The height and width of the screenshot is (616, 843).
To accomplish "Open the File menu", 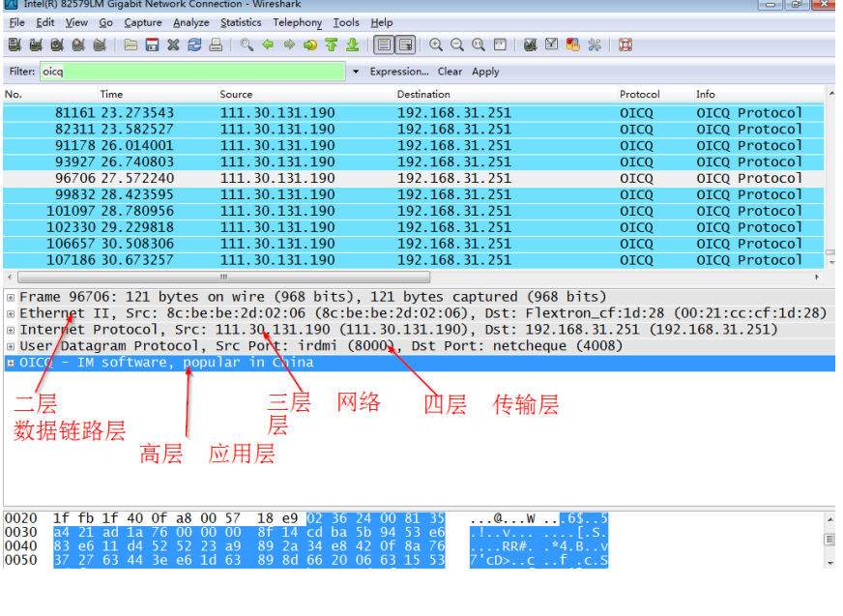I will tap(16, 22).
